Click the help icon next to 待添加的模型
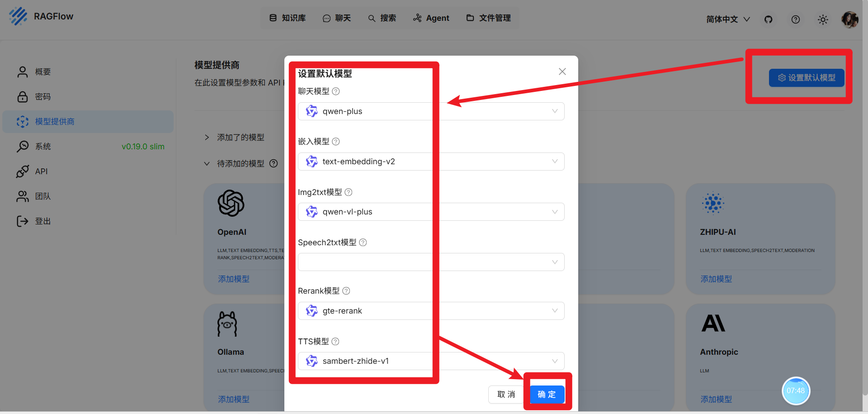 pos(274,163)
